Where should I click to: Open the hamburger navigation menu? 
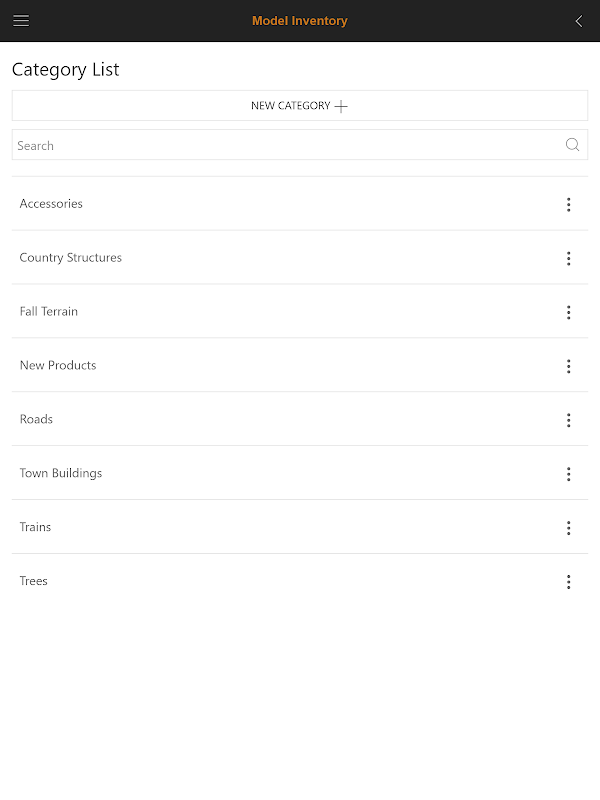(x=21, y=21)
